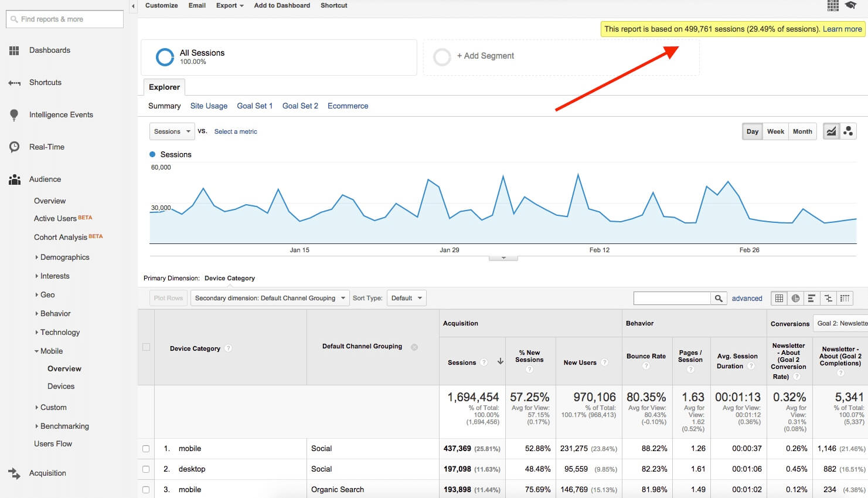
Task: Open the Explorer tab
Action: [164, 87]
